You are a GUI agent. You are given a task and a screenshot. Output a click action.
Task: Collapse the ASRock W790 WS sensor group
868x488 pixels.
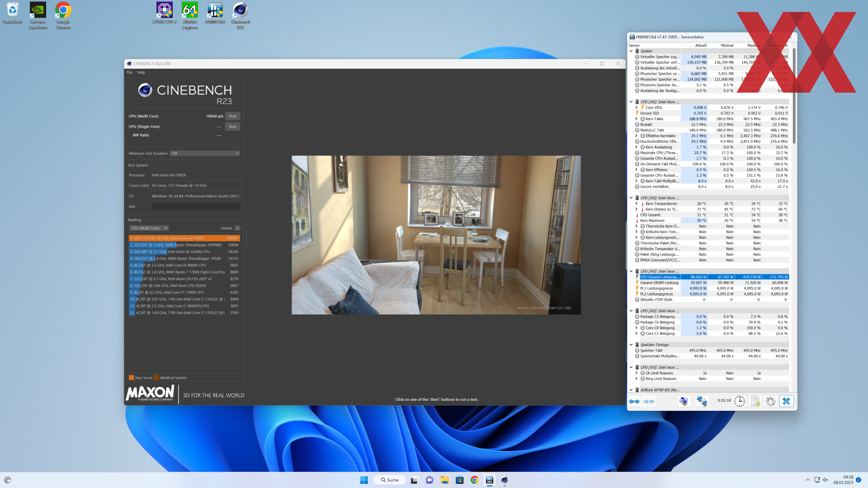[x=631, y=390]
